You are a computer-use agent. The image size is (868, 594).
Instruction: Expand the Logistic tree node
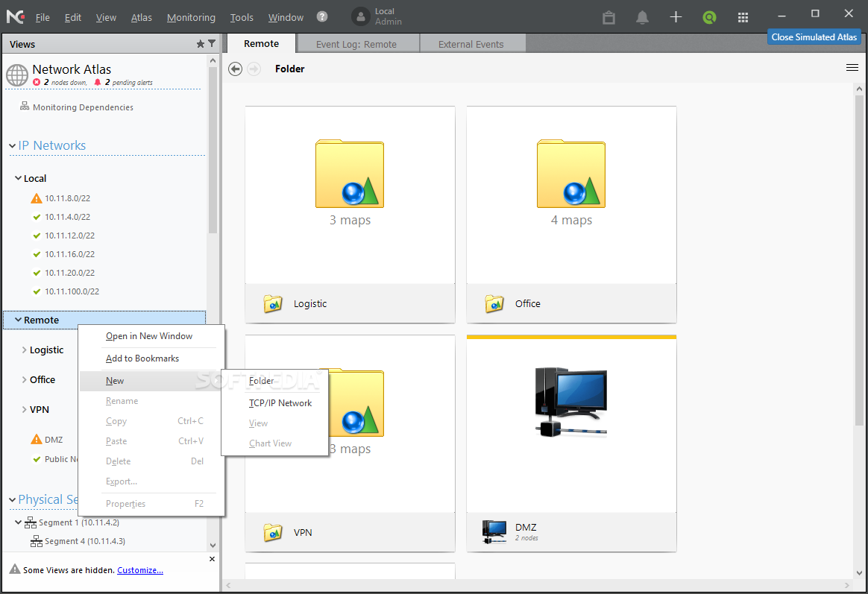[24, 350]
